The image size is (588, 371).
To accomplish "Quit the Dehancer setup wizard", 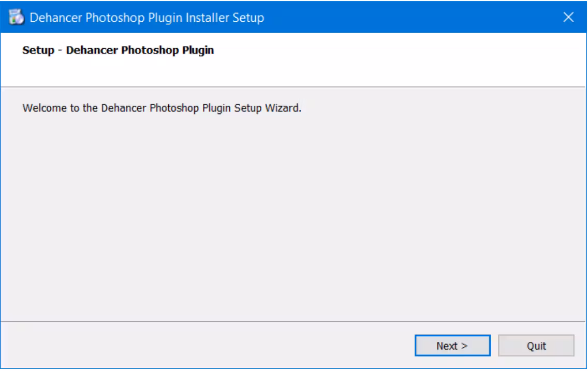I will click(x=536, y=346).
